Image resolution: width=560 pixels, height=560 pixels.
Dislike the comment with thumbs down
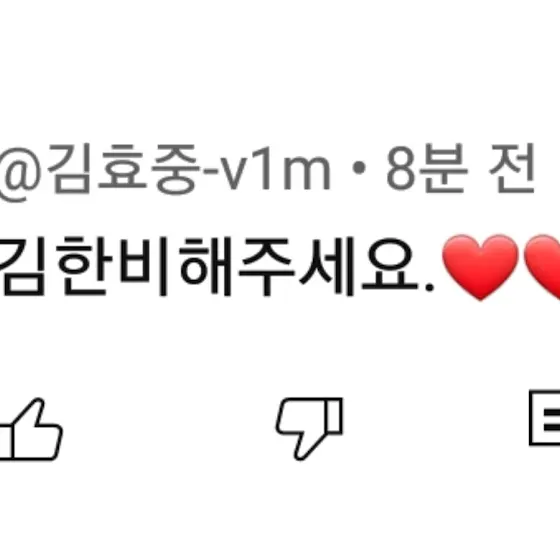click(x=309, y=429)
